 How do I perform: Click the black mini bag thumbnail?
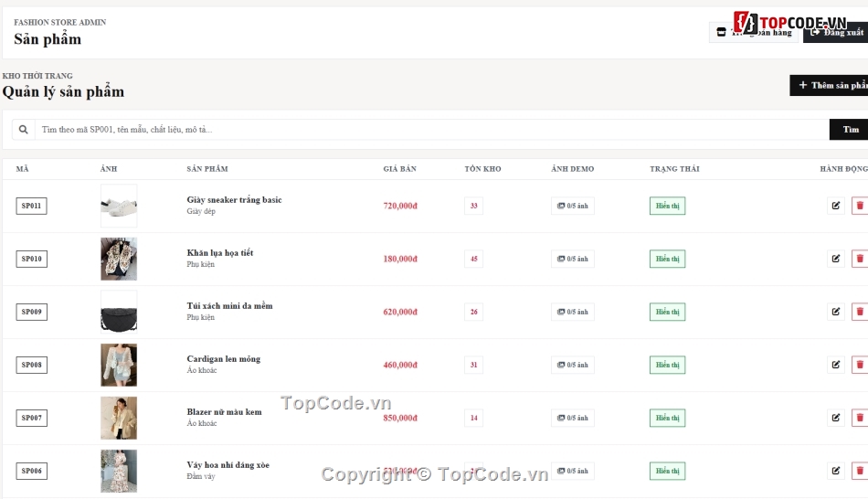pyautogui.click(x=119, y=312)
